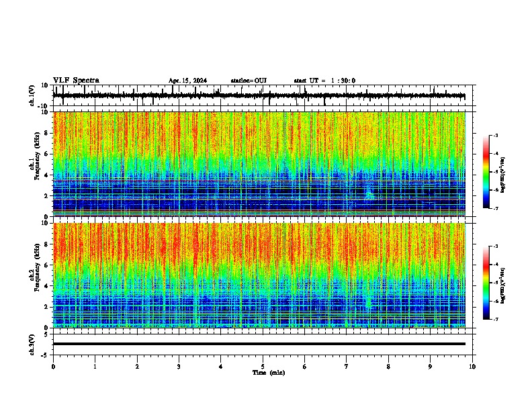532x411 pixels.
Task: Click time axis tick label "2"
Action: pyautogui.click(x=137, y=367)
